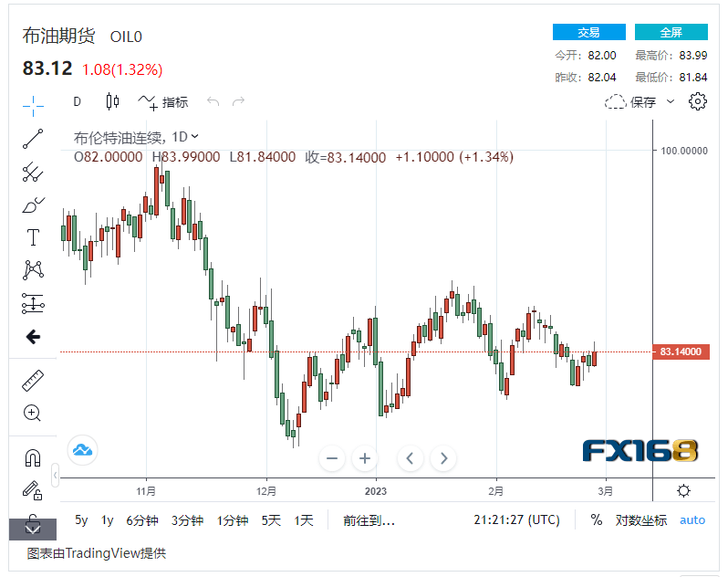
Task: Select the text annotation tool
Action: (x=33, y=237)
